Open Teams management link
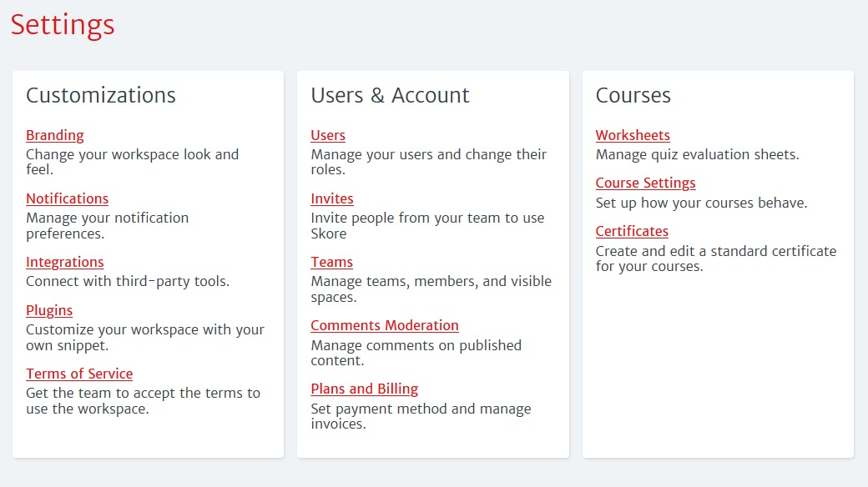 coord(331,263)
